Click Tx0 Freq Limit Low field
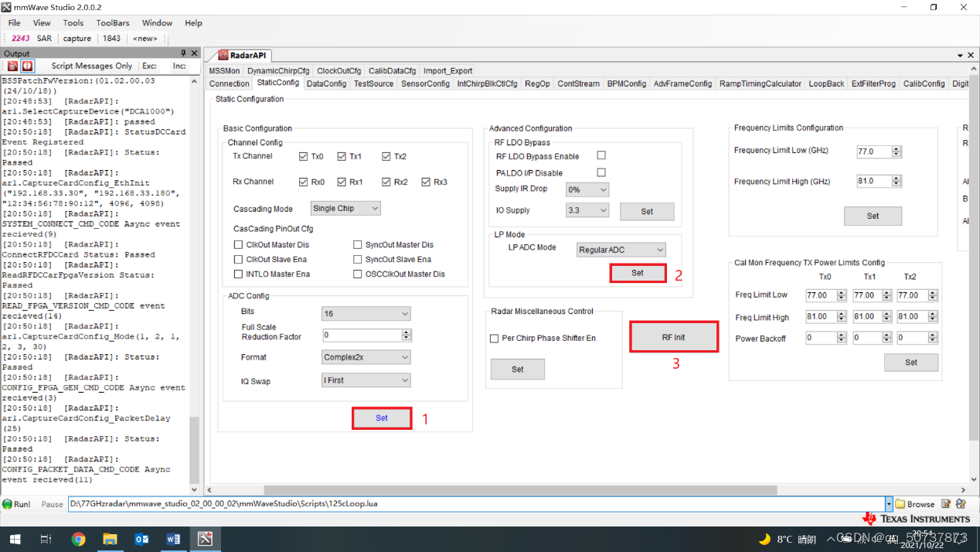Viewport: 980px width, 552px height. click(820, 295)
